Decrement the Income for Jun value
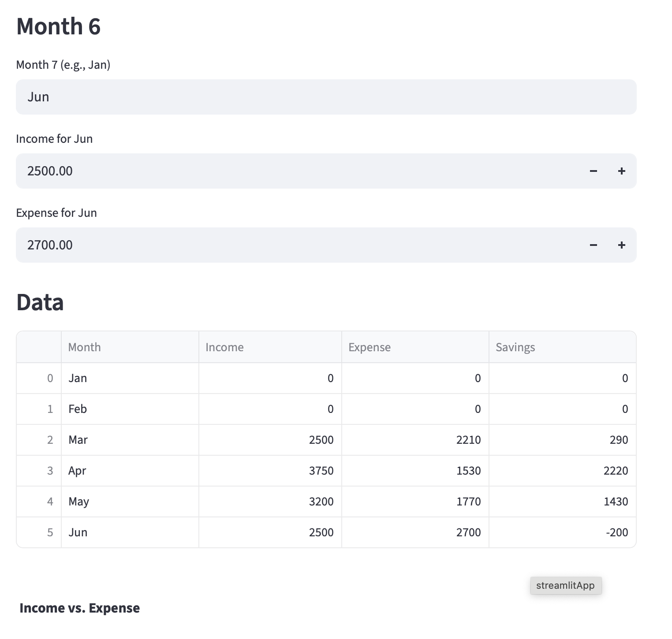 [x=593, y=171]
